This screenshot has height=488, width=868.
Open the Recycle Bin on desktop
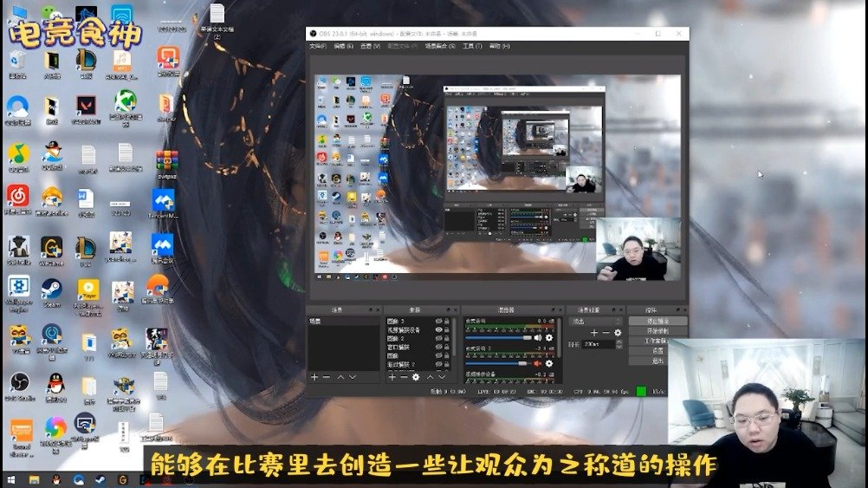[17, 64]
